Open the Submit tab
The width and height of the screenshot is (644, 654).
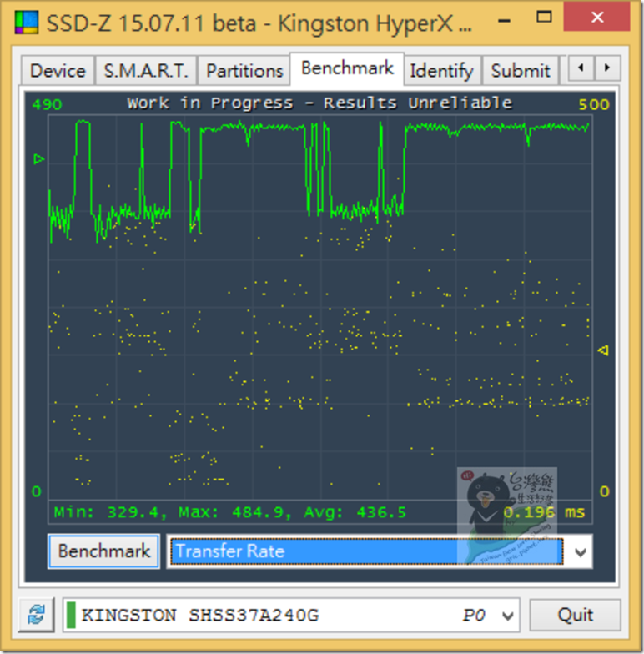click(x=521, y=70)
